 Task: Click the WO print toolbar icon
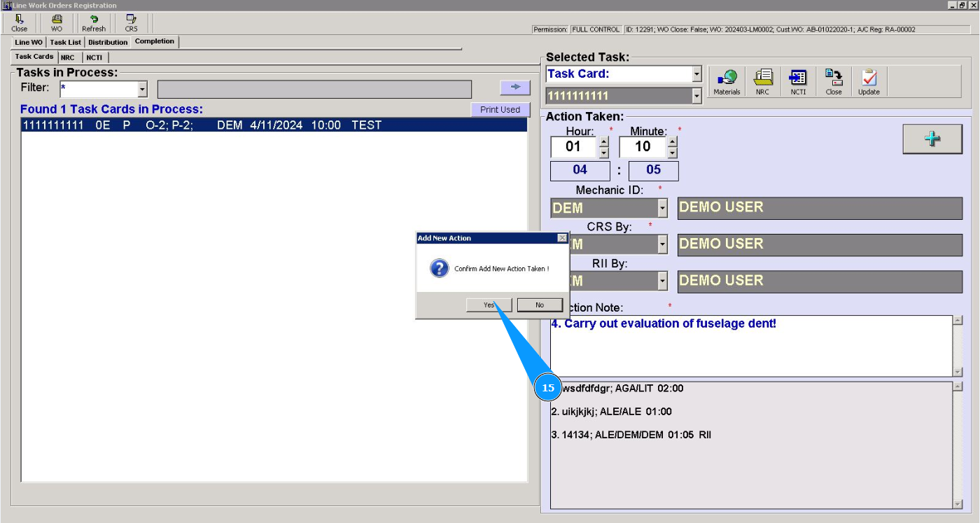point(57,23)
